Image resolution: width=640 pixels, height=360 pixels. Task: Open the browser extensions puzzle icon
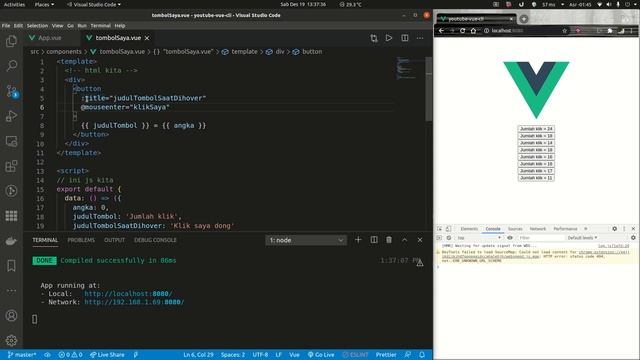[610, 31]
